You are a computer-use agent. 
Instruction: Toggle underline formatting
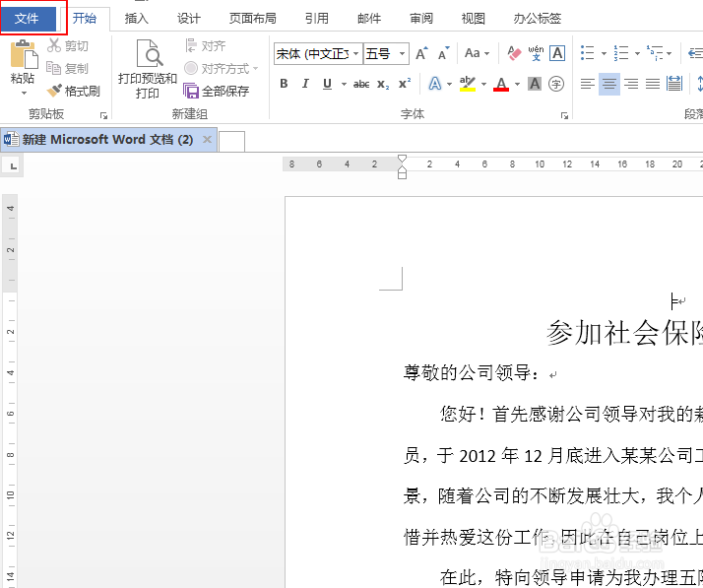point(327,84)
